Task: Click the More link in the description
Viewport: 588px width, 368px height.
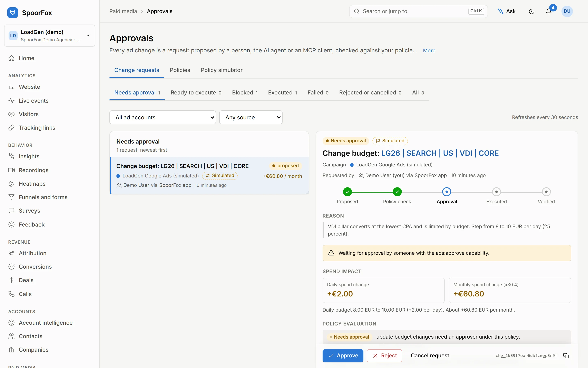Action: pos(429,50)
